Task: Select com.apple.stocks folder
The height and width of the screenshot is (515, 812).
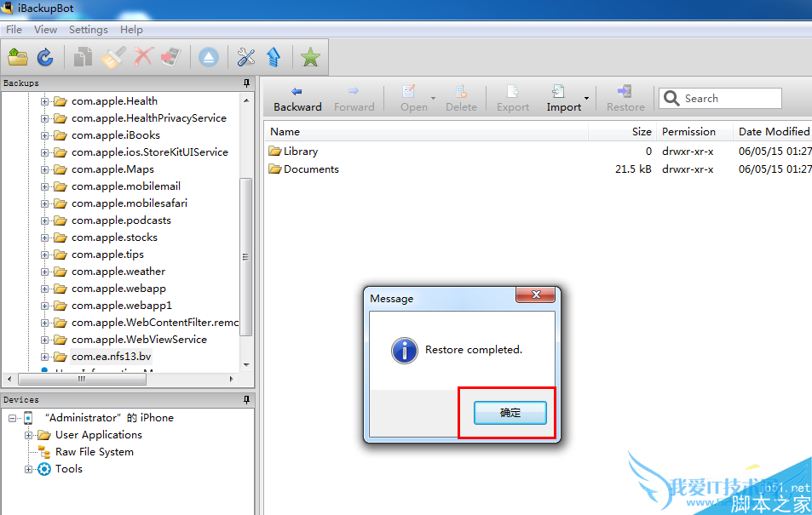Action: (x=114, y=237)
